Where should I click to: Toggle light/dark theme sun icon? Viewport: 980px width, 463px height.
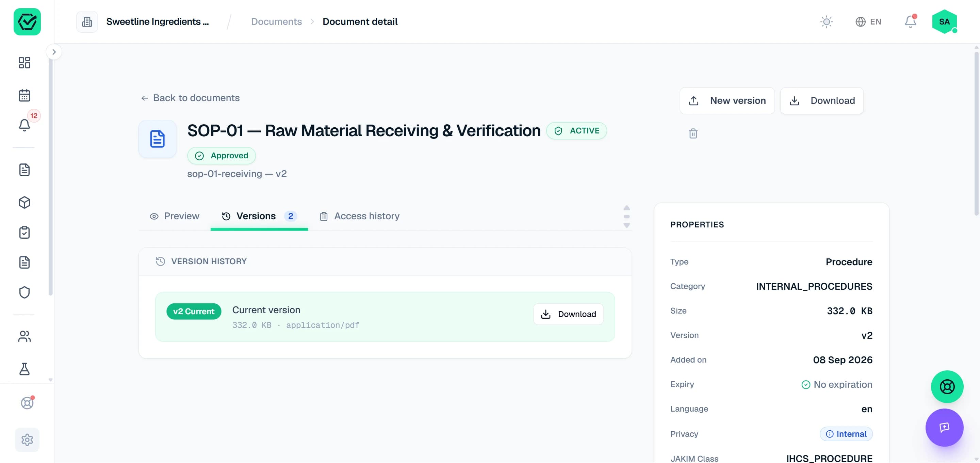pos(826,22)
